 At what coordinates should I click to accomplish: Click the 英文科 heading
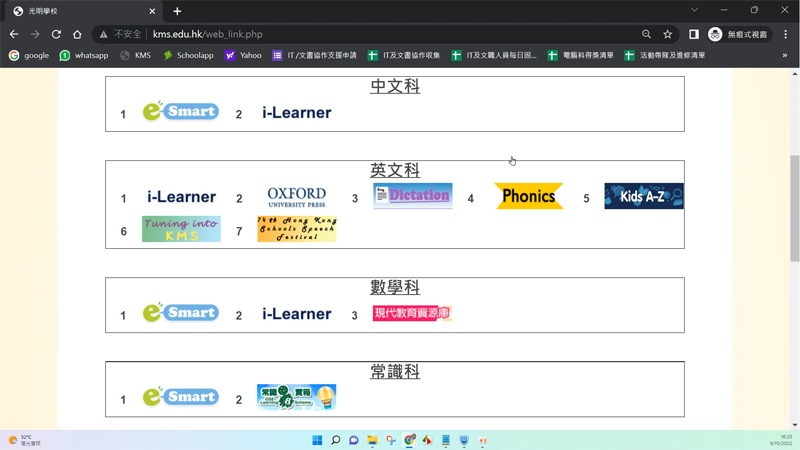pyautogui.click(x=395, y=170)
